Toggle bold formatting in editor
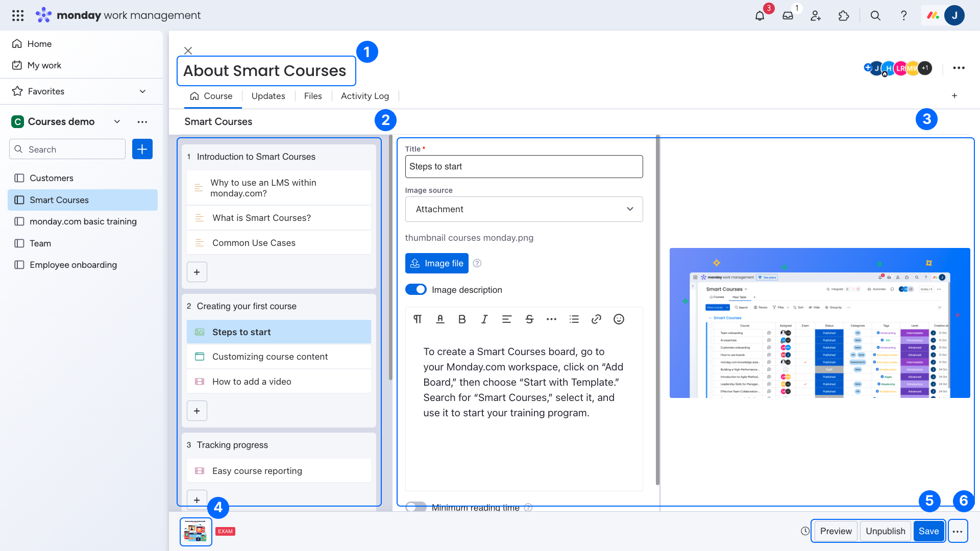 pyautogui.click(x=462, y=319)
